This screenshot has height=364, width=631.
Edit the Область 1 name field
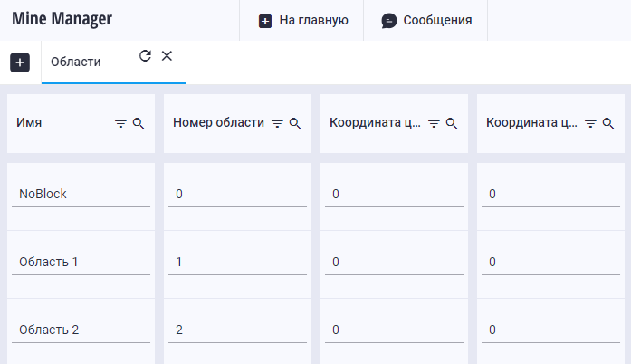81,262
